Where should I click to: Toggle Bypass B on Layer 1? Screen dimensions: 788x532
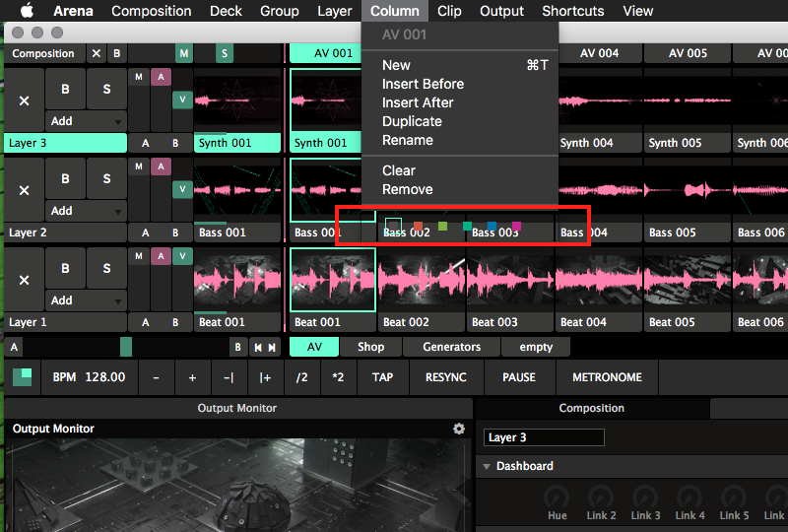coord(66,268)
